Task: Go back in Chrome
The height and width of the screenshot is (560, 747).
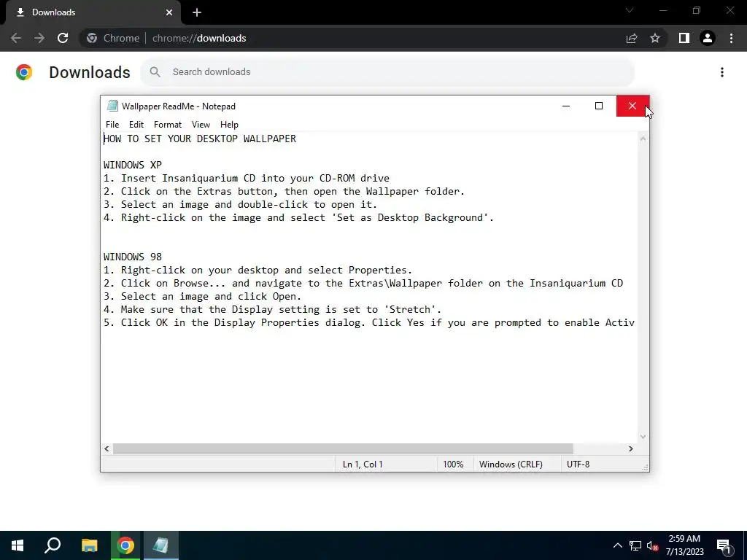Action: pyautogui.click(x=16, y=38)
